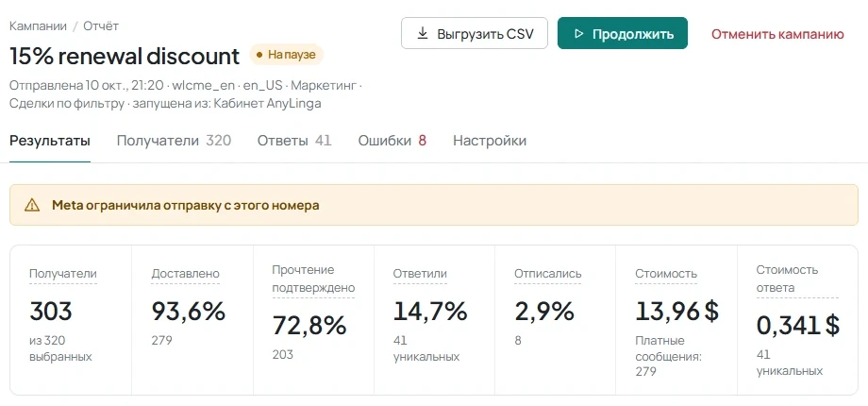Click the 14,7% replied value
The image size is (868, 406).
430,312
